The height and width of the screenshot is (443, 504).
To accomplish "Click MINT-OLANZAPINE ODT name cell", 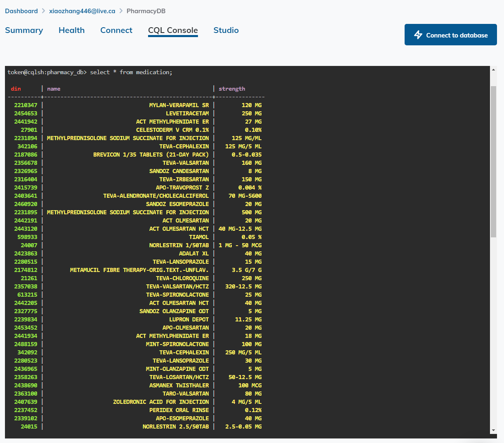I will point(177,369).
